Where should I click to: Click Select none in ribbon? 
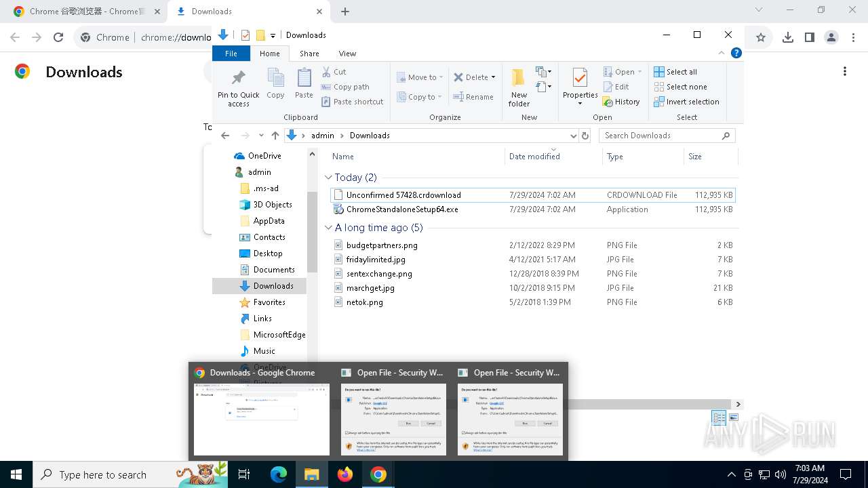pos(680,87)
